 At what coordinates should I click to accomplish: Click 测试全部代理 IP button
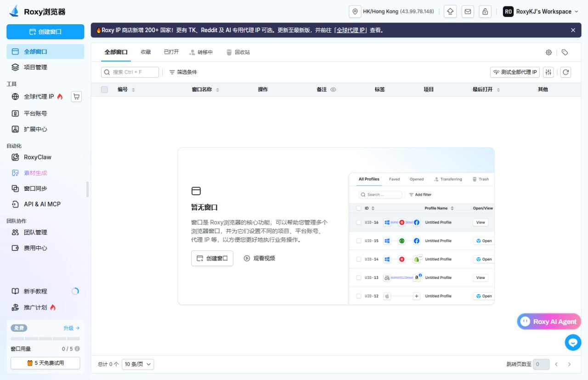point(514,72)
